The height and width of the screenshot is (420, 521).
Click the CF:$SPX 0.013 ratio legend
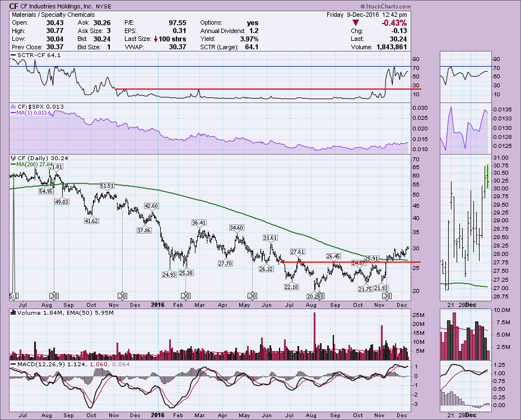(37, 106)
